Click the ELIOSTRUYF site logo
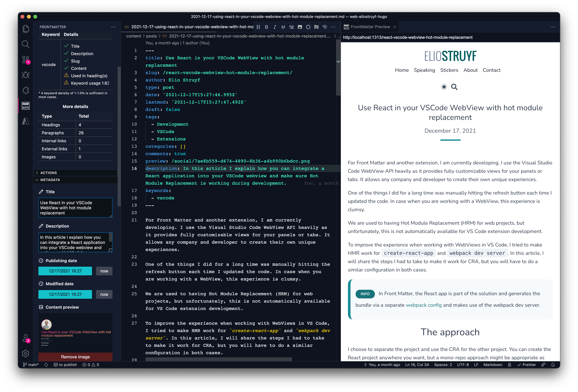This screenshot has height=392, width=578. [x=450, y=56]
